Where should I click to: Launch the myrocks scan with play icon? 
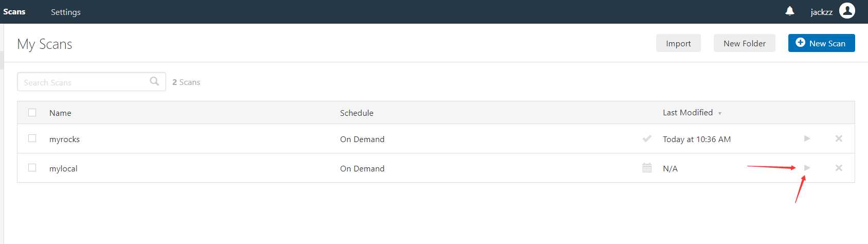[807, 138]
